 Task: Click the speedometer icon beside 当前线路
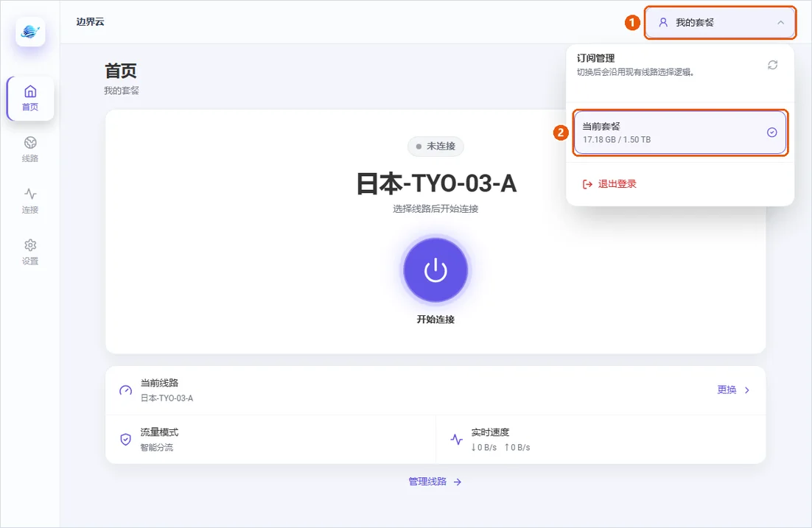(x=125, y=390)
